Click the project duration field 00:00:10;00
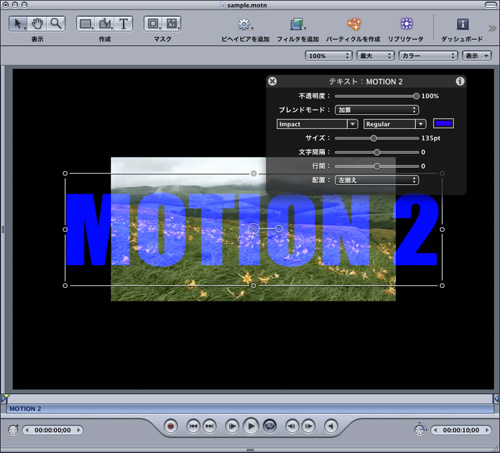This screenshot has height=453, width=500. (x=461, y=430)
